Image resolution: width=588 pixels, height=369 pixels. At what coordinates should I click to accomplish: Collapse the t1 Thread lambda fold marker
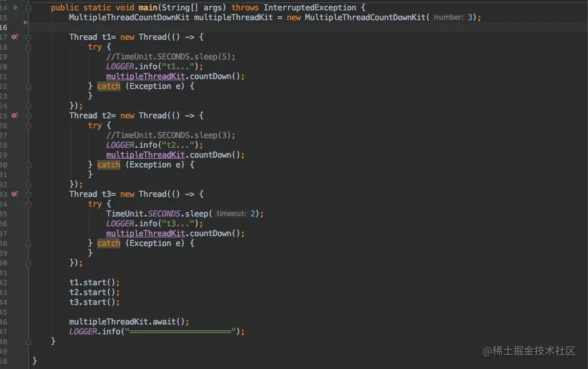28,37
